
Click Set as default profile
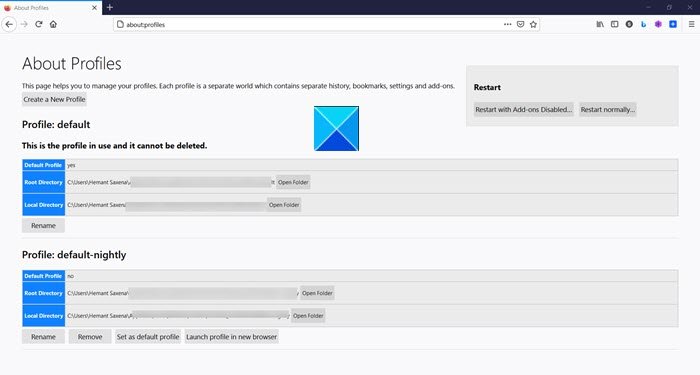(x=148, y=337)
